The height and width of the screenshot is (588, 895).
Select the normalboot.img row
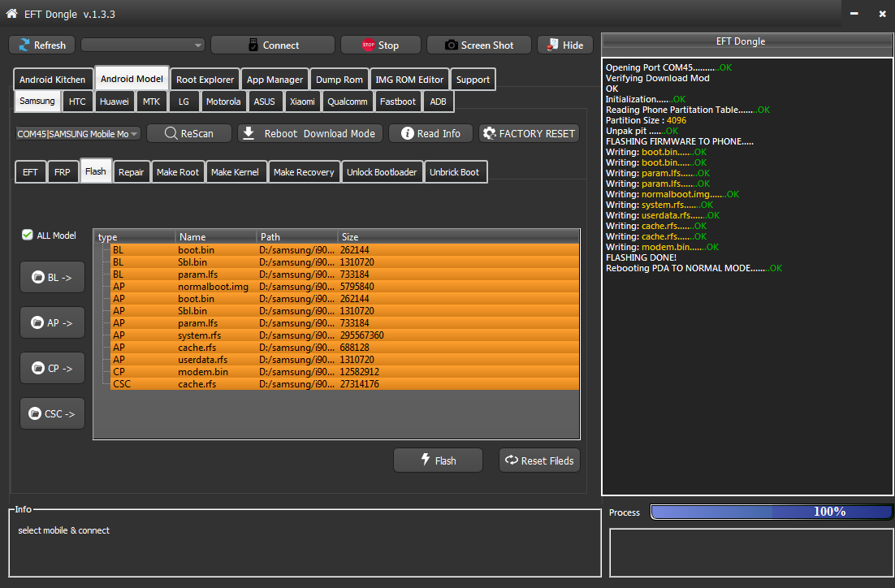coord(344,287)
